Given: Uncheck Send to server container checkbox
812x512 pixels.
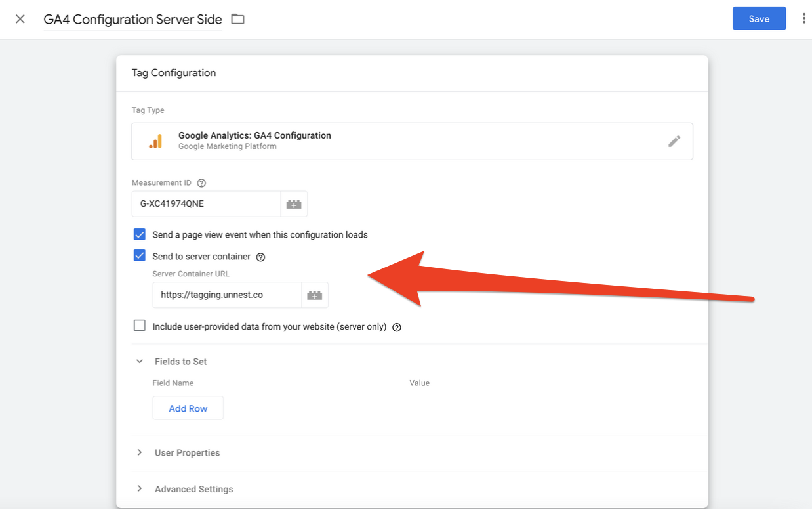Looking at the screenshot, I should 140,256.
